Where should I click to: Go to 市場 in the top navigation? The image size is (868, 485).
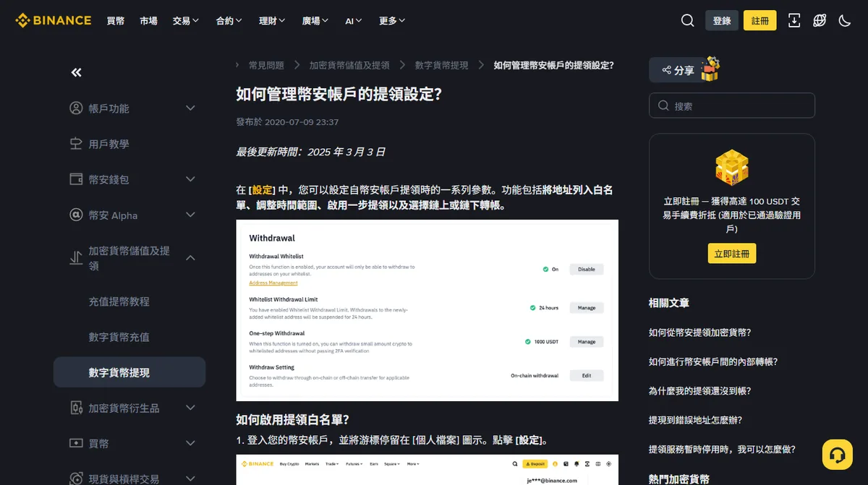(149, 21)
